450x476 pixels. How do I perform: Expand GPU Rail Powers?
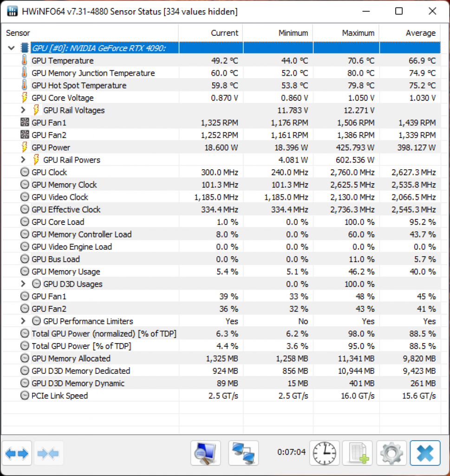(23, 159)
